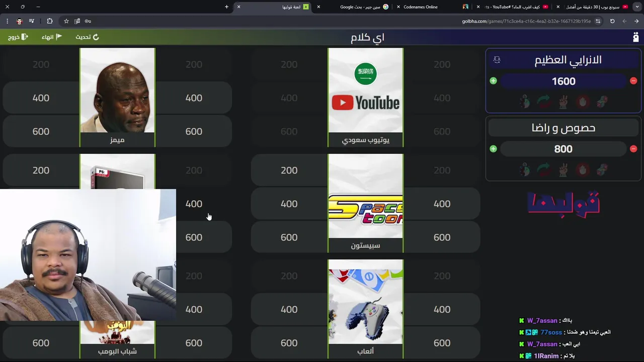Viewport: 644px width, 362px height.
Task: Pick the 200 question left of سبيستون
Action: tap(289, 170)
